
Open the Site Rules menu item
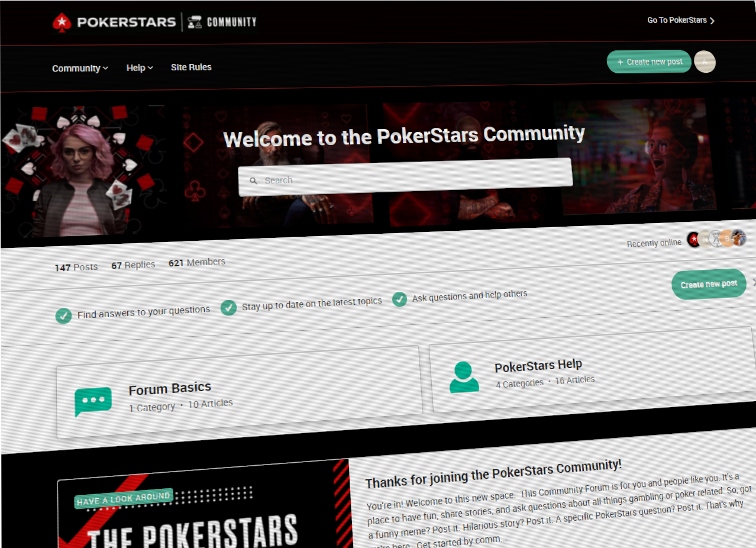(x=191, y=67)
